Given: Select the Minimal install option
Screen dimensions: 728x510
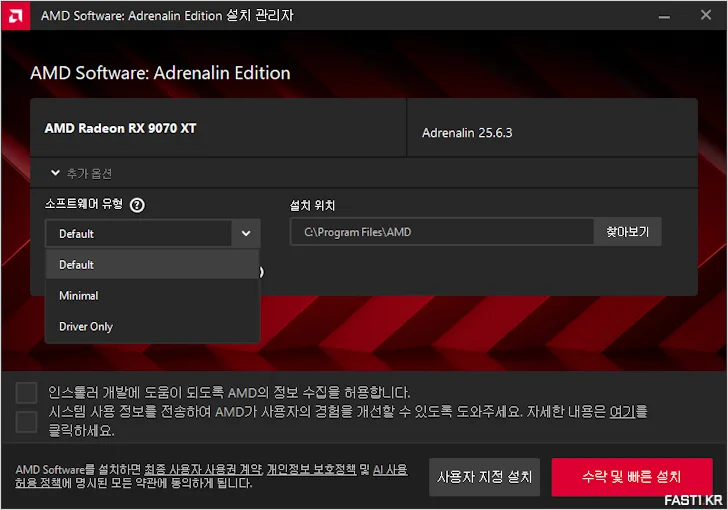Looking at the screenshot, I should click(x=152, y=295).
